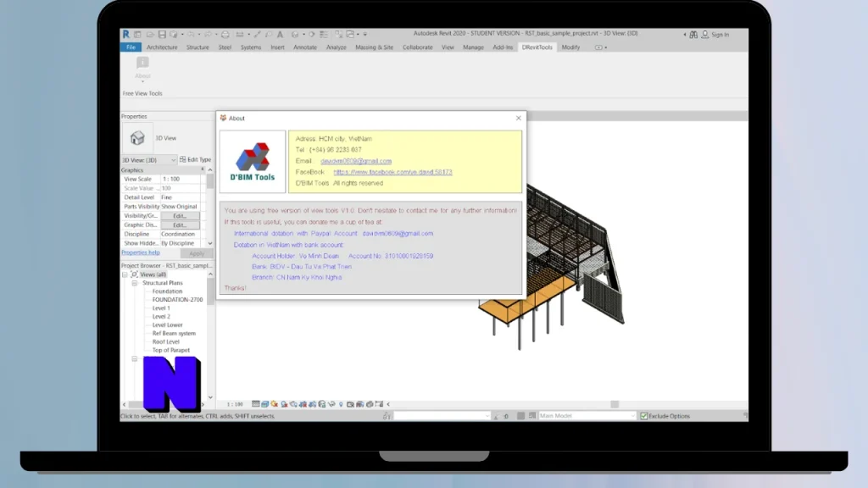868x488 pixels.
Task: Click the Reveal Hidden Elements lightbulb icon
Action: (x=341, y=404)
